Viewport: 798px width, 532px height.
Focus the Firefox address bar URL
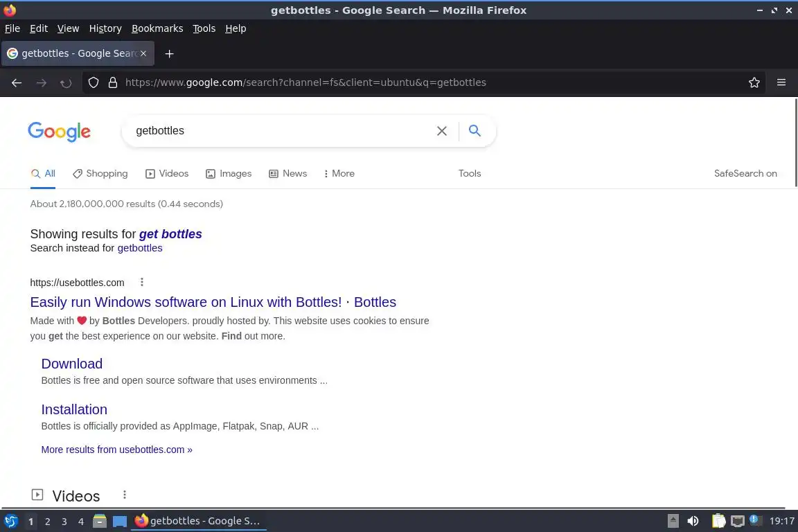pos(305,82)
